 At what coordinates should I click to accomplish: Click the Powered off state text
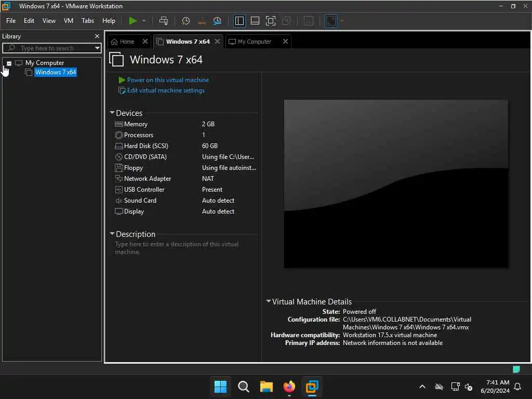[360, 312]
